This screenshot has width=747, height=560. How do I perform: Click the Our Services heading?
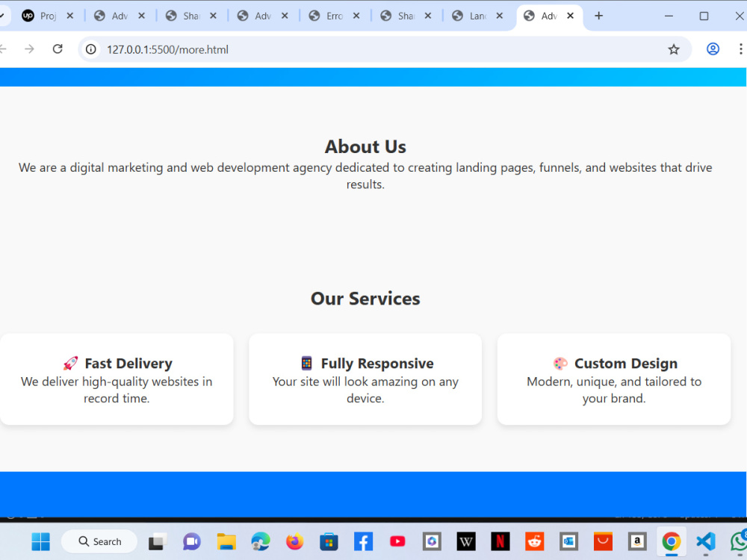point(365,299)
